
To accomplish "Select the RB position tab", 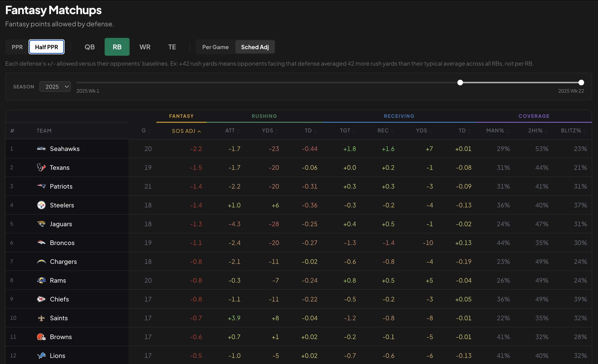I will pyautogui.click(x=117, y=47).
